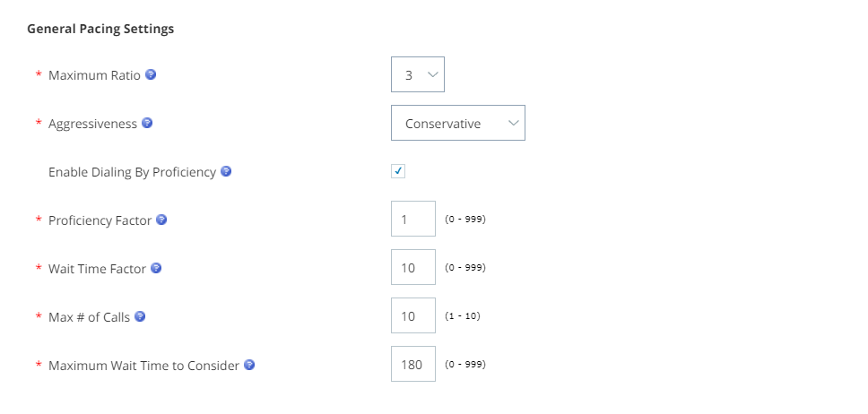Select the Wait Time Factor input box
Screen dimensions: 868x414
(x=413, y=267)
